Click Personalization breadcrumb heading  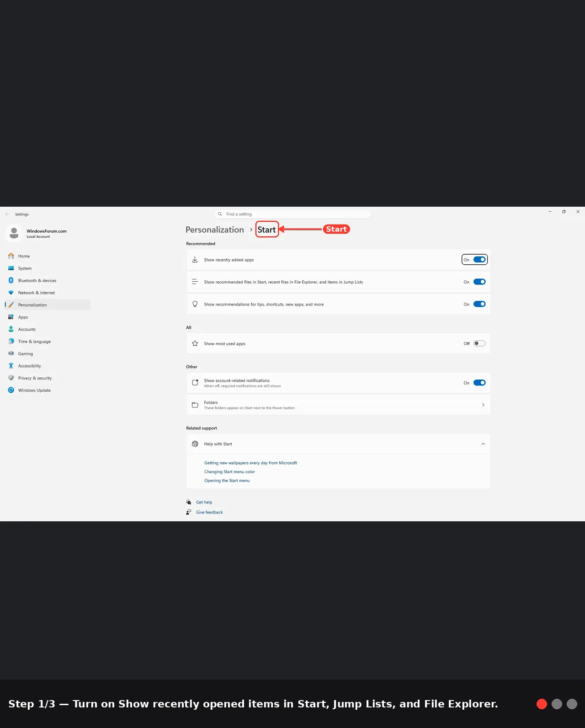215,230
